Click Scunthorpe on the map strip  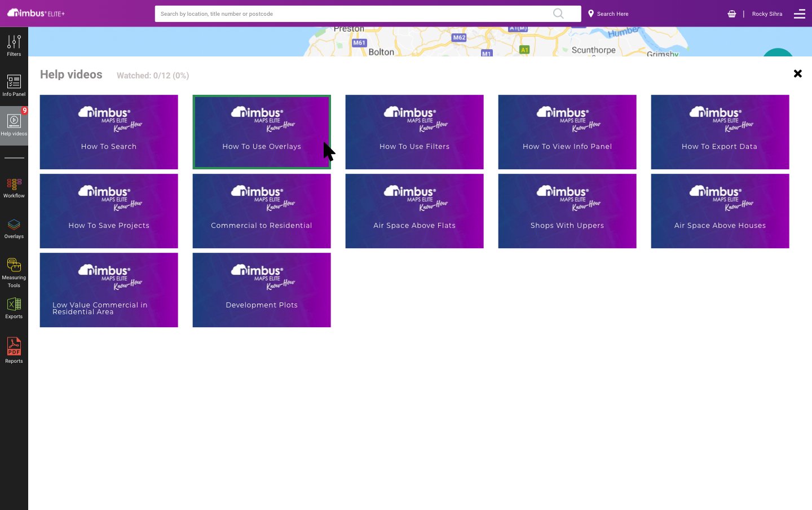coord(594,50)
